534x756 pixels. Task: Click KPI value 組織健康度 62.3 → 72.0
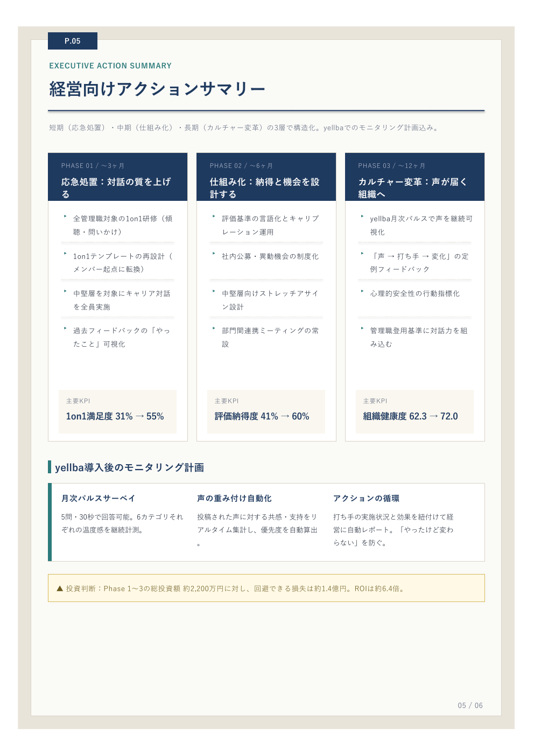[411, 416]
